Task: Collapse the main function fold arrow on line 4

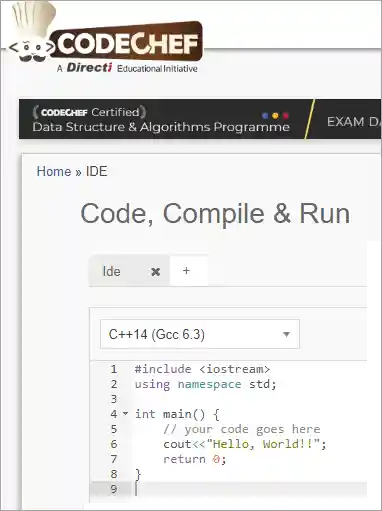Action: pyautogui.click(x=125, y=414)
